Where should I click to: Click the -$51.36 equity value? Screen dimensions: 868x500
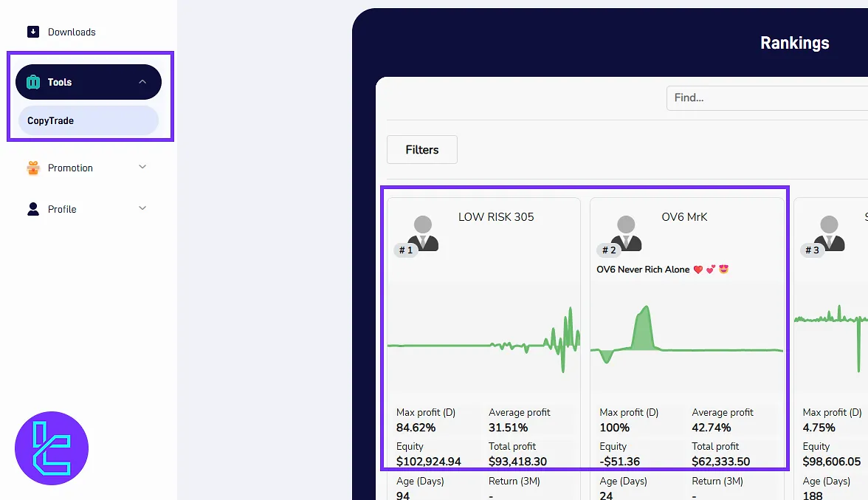pyautogui.click(x=619, y=462)
